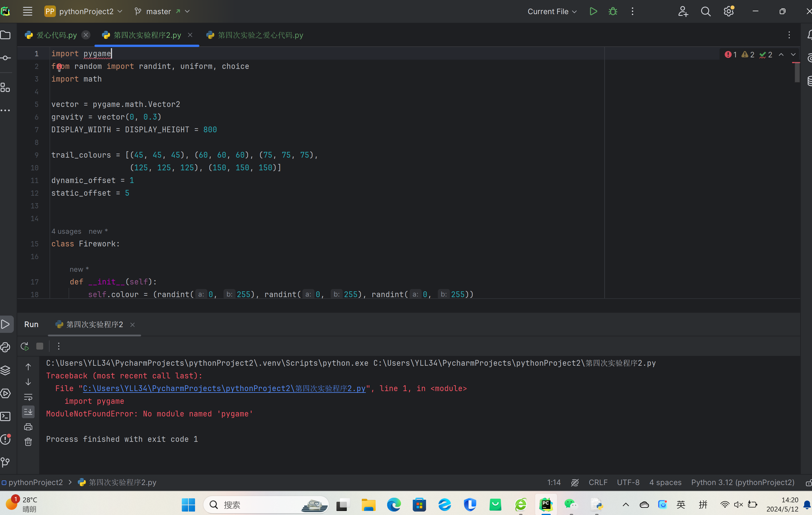Open the Git tool window

coord(5,462)
